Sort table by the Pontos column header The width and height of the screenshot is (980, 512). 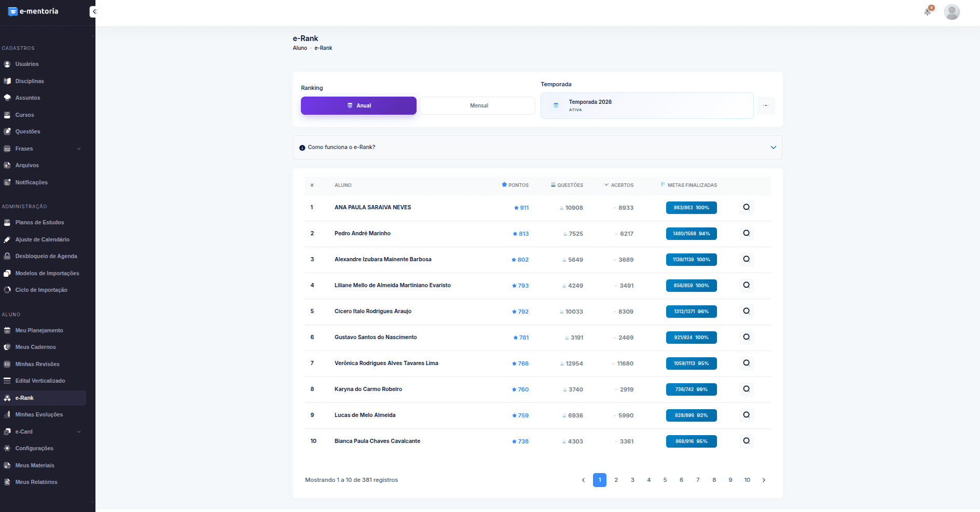515,185
